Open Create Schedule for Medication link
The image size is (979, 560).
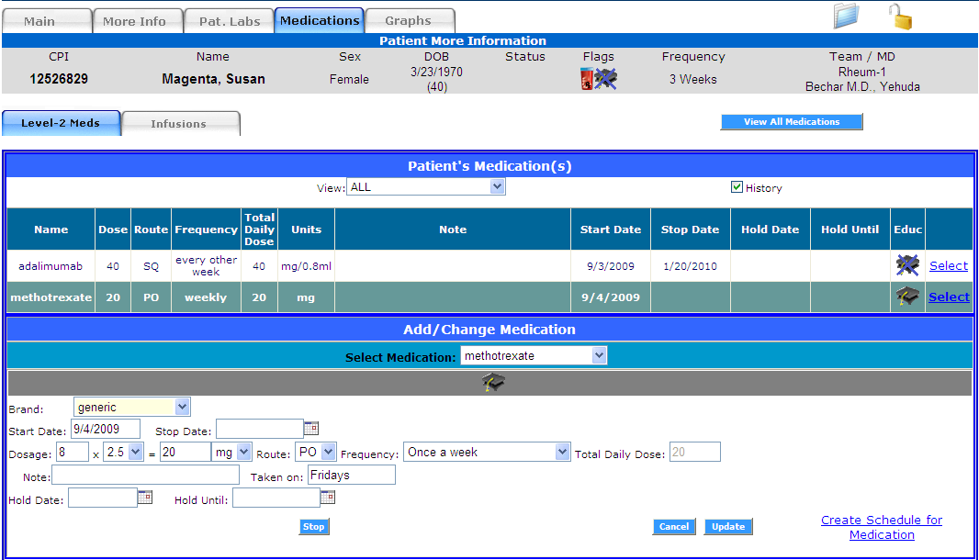(882, 527)
